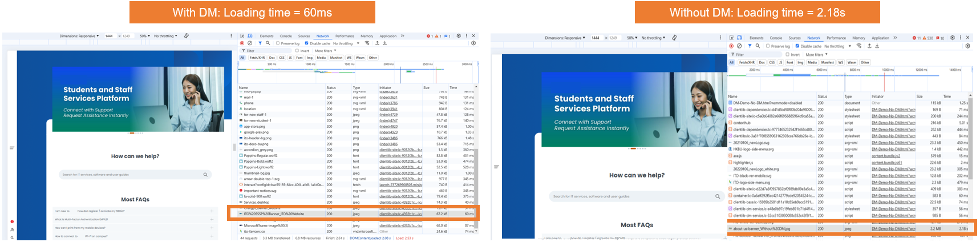The height and width of the screenshot is (242, 980).
Task: Select Img filter chip in left DevTools
Action: tap(310, 58)
